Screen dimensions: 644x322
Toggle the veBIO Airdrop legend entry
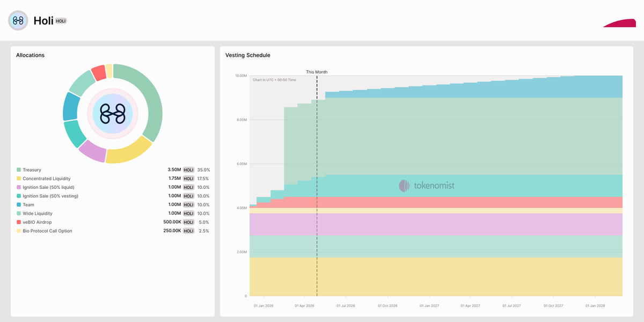pyautogui.click(x=37, y=222)
